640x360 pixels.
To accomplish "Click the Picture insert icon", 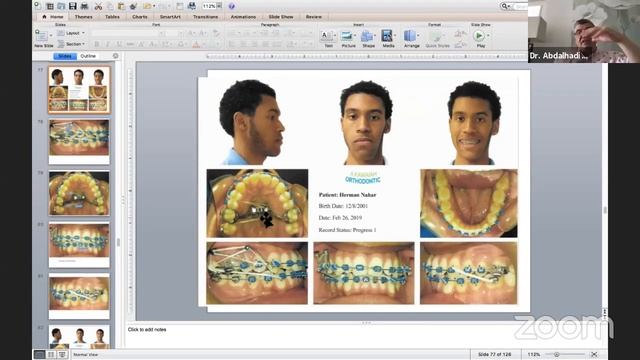I will coord(347,36).
